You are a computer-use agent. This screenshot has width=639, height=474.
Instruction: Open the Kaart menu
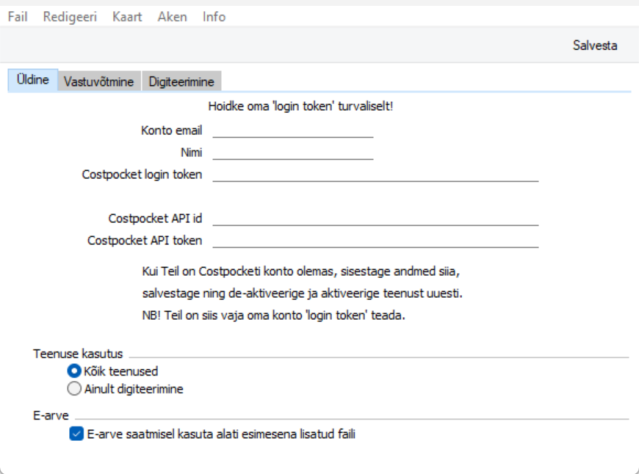tap(127, 17)
